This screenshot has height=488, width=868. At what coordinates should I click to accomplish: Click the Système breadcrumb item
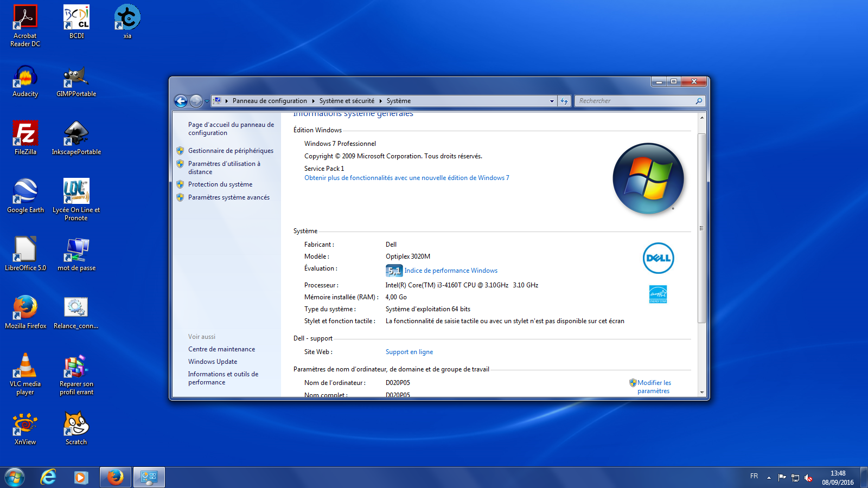pos(399,101)
